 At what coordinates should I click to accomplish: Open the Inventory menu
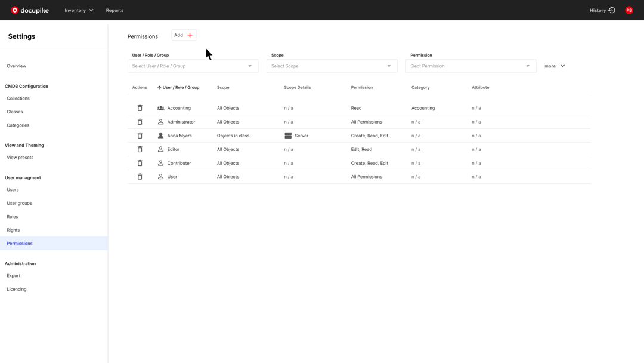pyautogui.click(x=78, y=10)
